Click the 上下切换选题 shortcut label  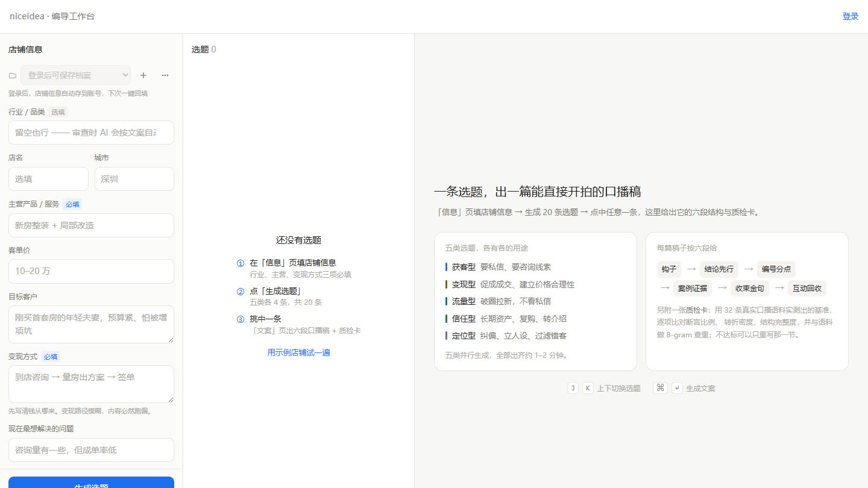point(618,389)
